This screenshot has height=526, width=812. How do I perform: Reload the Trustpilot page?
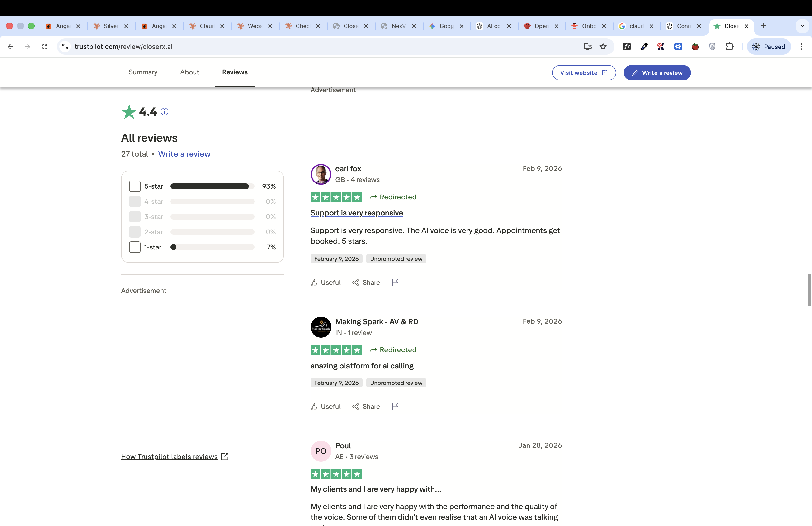[x=45, y=47]
